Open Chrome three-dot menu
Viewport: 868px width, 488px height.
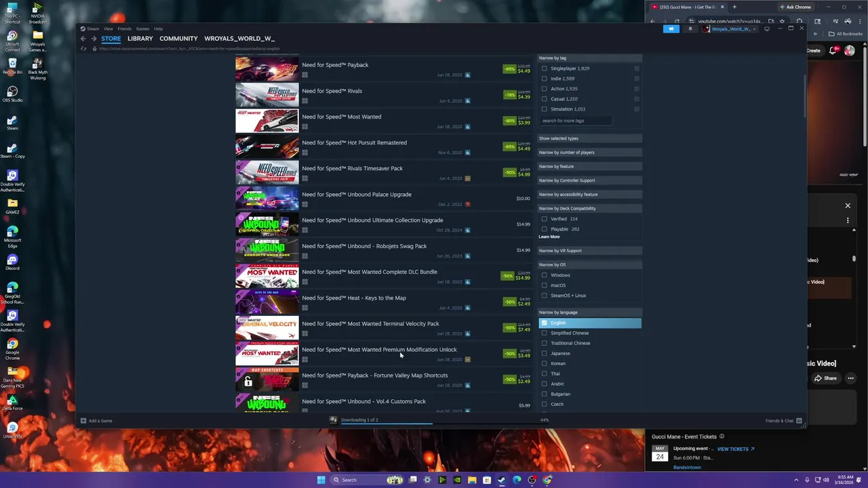coord(861,21)
